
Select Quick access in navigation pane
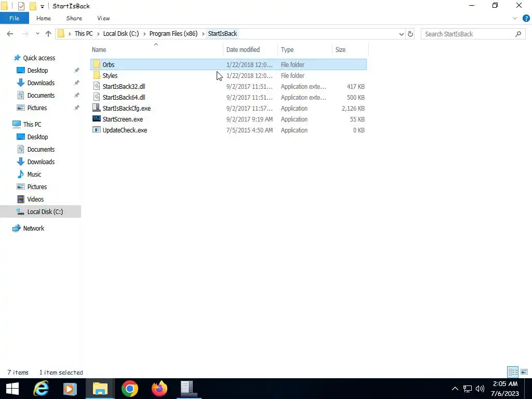(x=39, y=58)
